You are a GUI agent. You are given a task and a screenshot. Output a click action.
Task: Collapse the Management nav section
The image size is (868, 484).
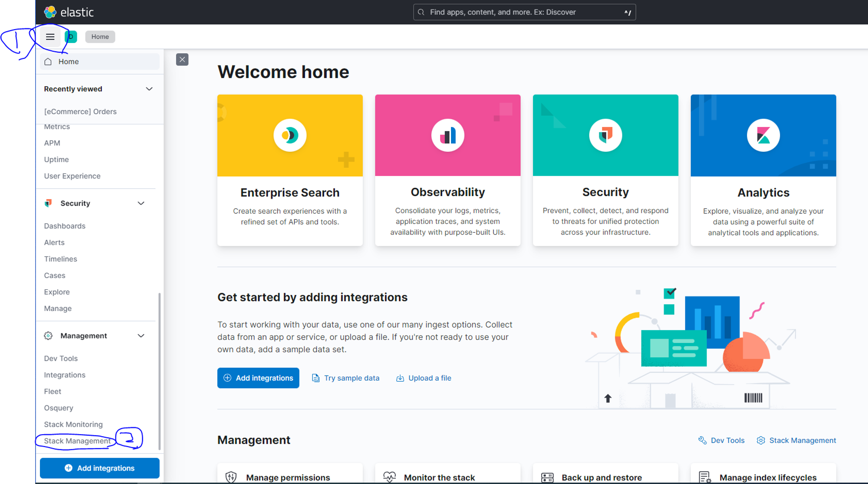(141, 336)
